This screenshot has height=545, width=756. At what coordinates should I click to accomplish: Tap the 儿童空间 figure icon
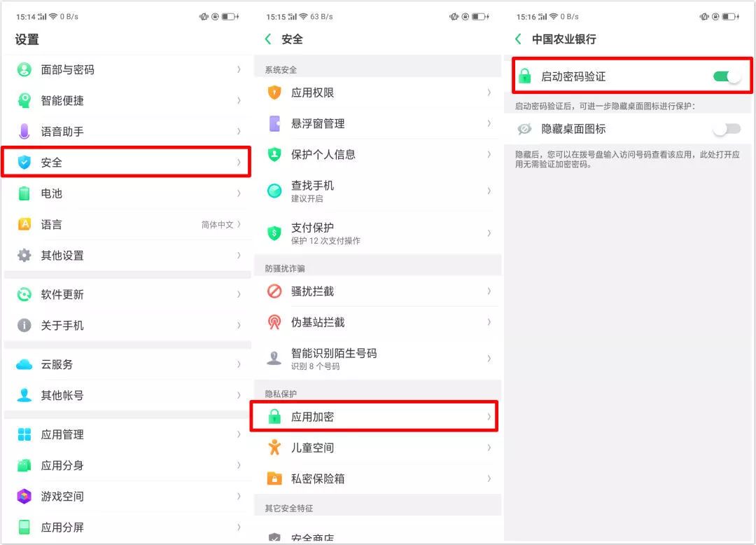[x=274, y=448]
